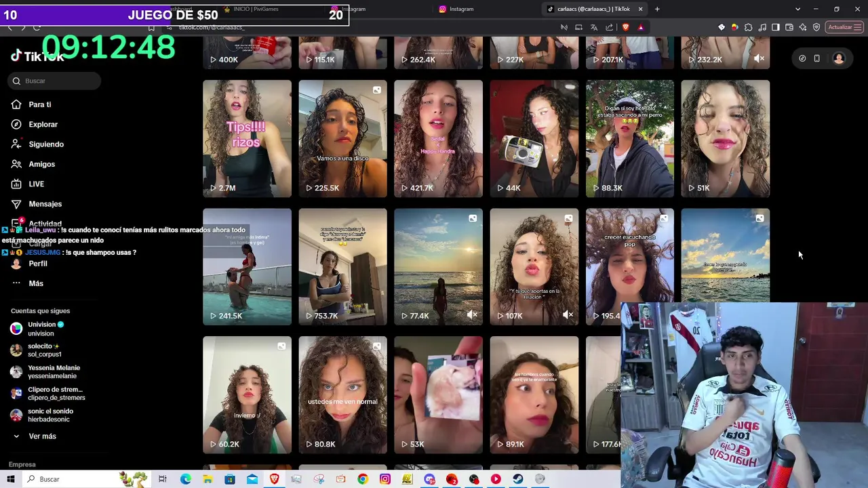Screen dimensions: 868x488
Task: Open Steam from taskbar
Action: click(x=518, y=479)
